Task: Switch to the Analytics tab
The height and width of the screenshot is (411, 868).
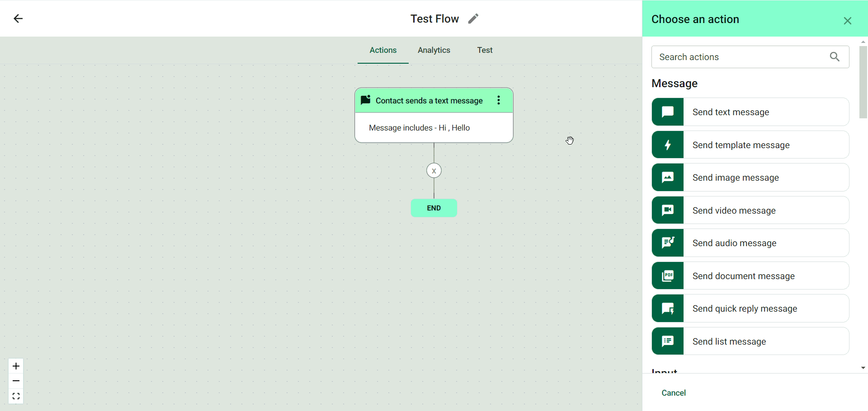Action: [x=434, y=50]
